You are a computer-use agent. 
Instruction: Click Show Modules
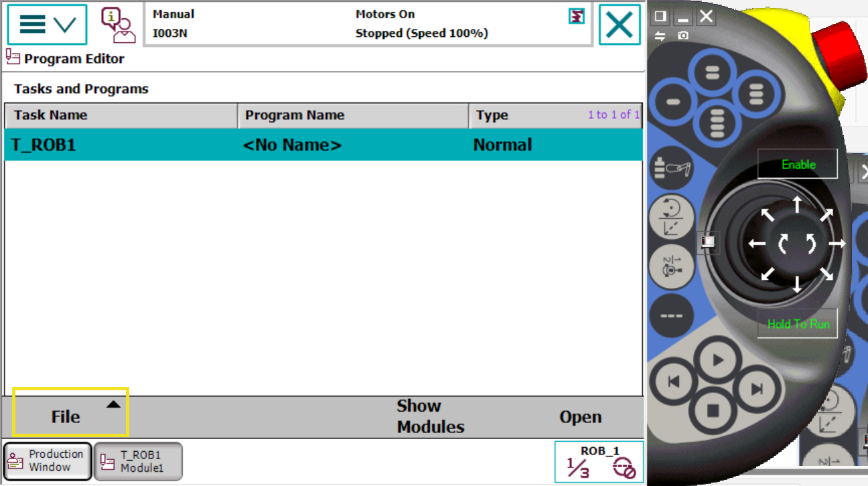point(430,416)
